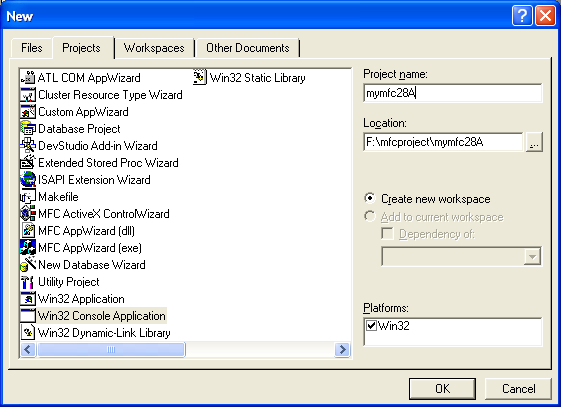Click the Location path input field

coord(443,142)
